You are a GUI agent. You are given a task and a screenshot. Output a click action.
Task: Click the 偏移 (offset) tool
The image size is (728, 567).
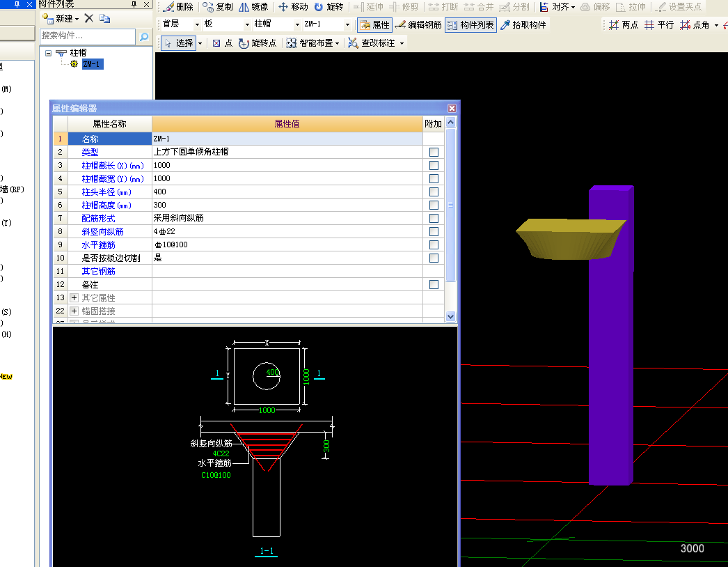click(x=595, y=7)
